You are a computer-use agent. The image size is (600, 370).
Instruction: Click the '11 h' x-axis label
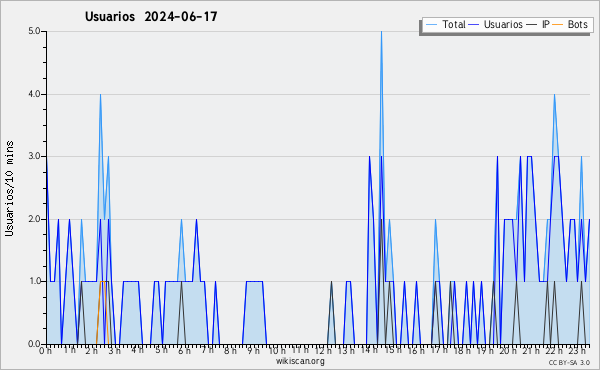coord(300,350)
